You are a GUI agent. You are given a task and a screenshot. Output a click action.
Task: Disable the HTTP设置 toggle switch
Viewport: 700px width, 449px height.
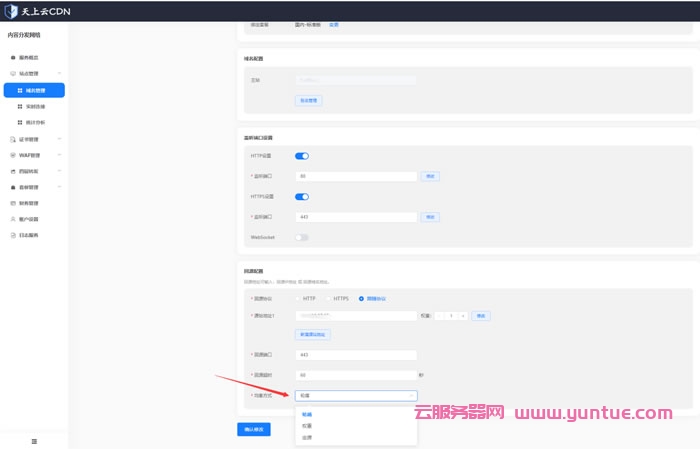(301, 156)
